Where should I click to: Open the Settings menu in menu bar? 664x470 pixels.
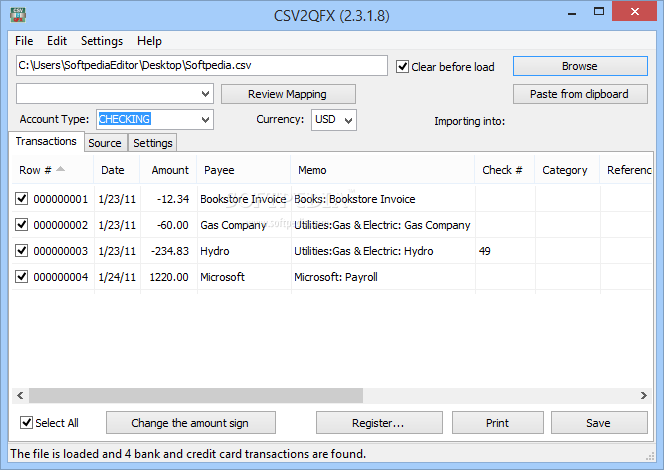tap(102, 41)
